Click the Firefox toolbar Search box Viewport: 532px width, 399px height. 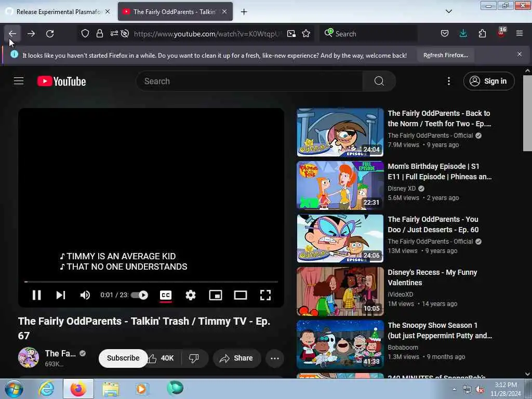click(x=368, y=34)
